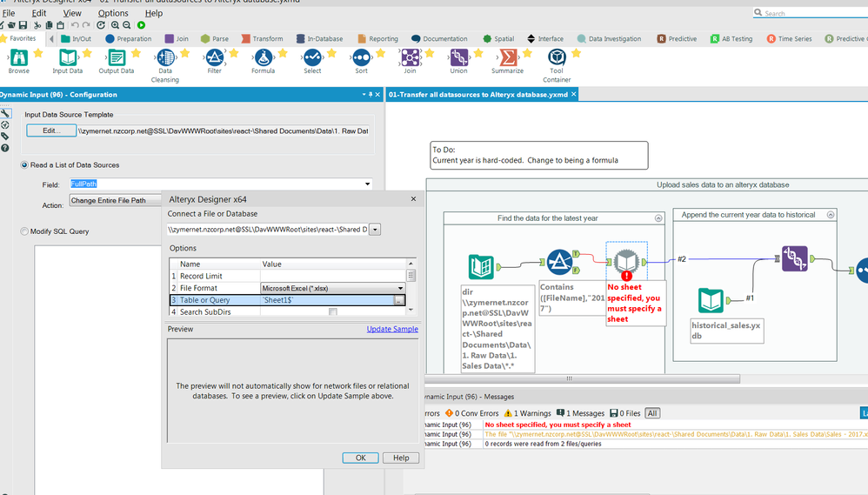Screen dimensions: 868x495
Task: Open the Configuration panel dropdown arrow
Action: tap(364, 95)
